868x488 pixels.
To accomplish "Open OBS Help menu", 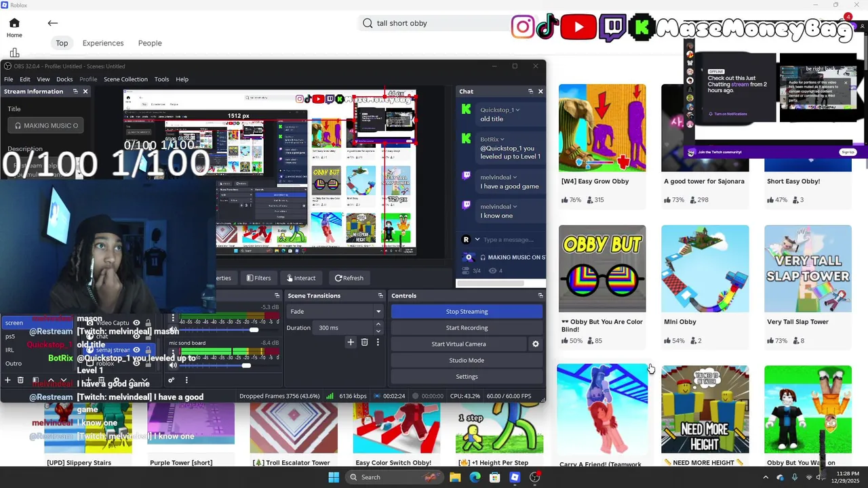I will [182, 79].
